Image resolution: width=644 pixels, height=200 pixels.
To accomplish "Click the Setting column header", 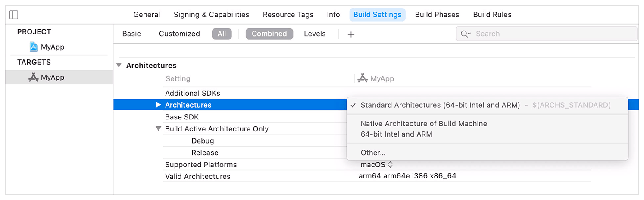I will tap(178, 79).
